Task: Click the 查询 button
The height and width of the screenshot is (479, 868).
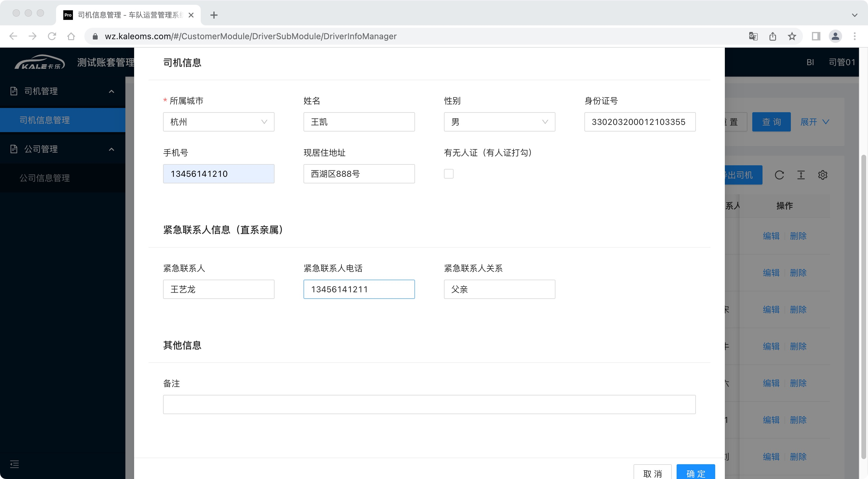Action: click(x=771, y=122)
